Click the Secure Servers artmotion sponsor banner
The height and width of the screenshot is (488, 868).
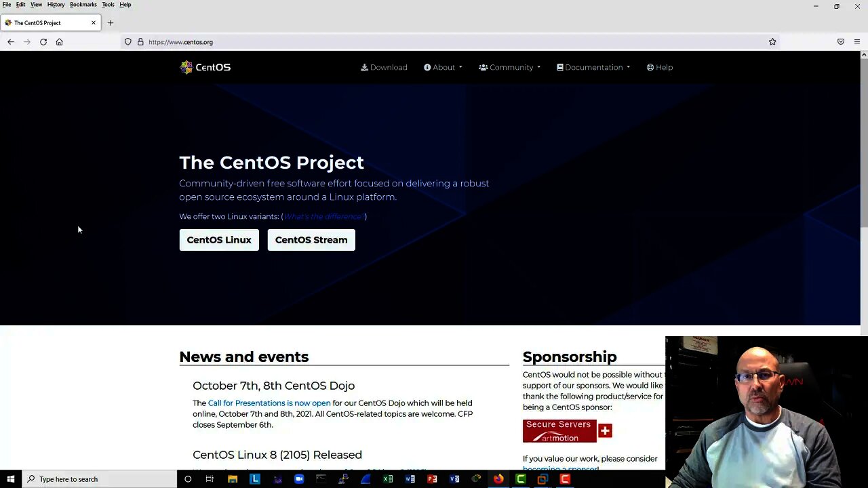[568, 431]
